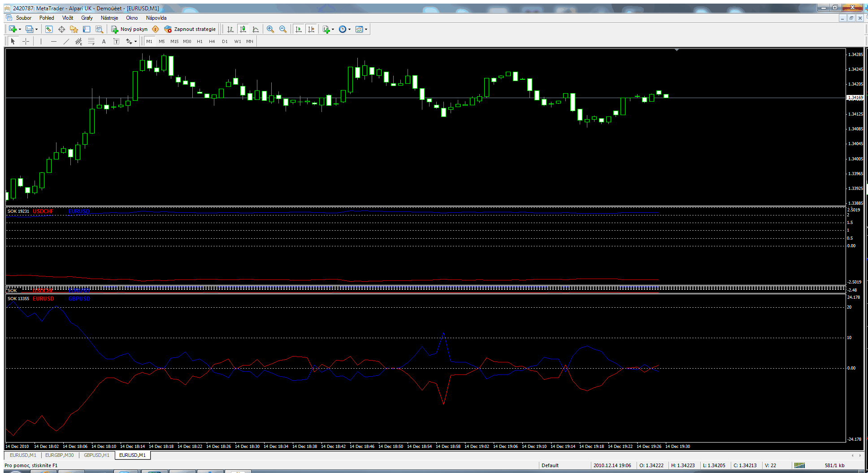Screen dimensions: 868x473
Task: Open the Okno menu
Action: tap(132, 18)
